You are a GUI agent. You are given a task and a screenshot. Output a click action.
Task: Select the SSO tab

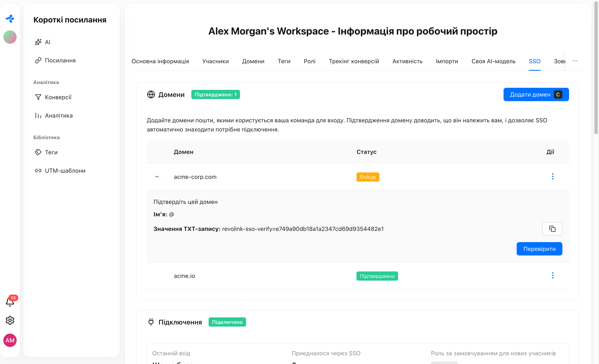point(535,61)
